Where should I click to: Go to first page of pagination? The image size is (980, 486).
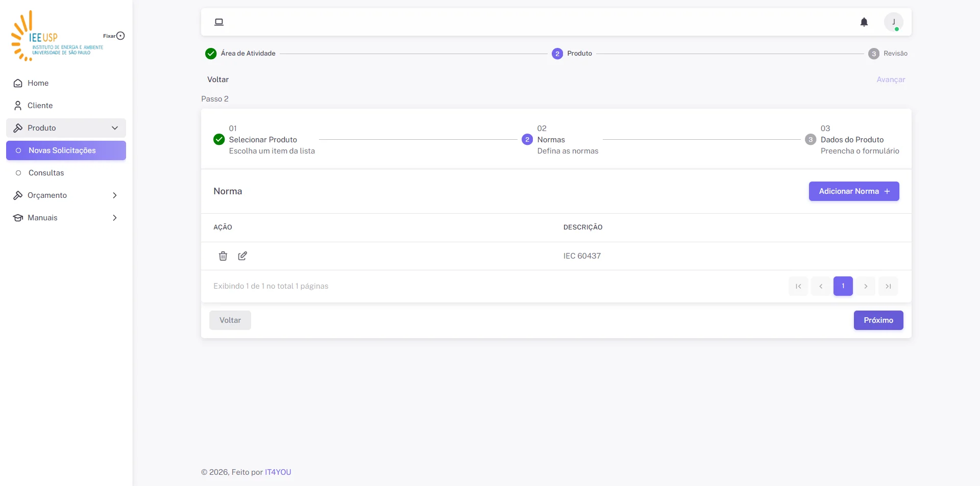pos(798,286)
